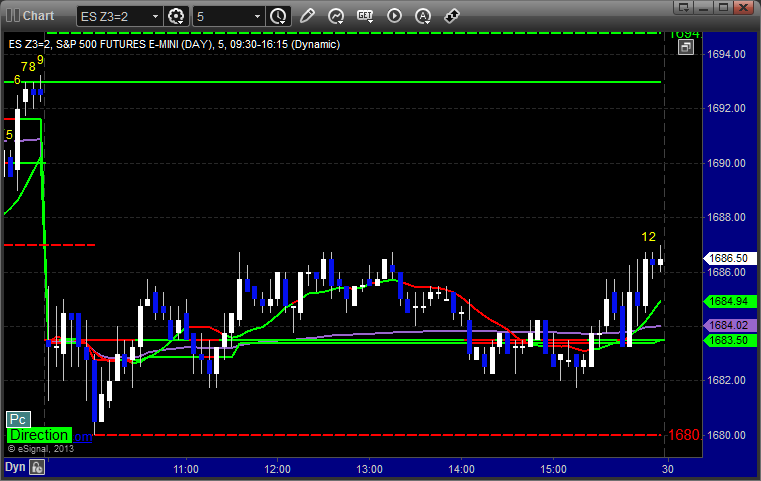Open the time template clock menu
761x481 pixels.
(x=278, y=16)
